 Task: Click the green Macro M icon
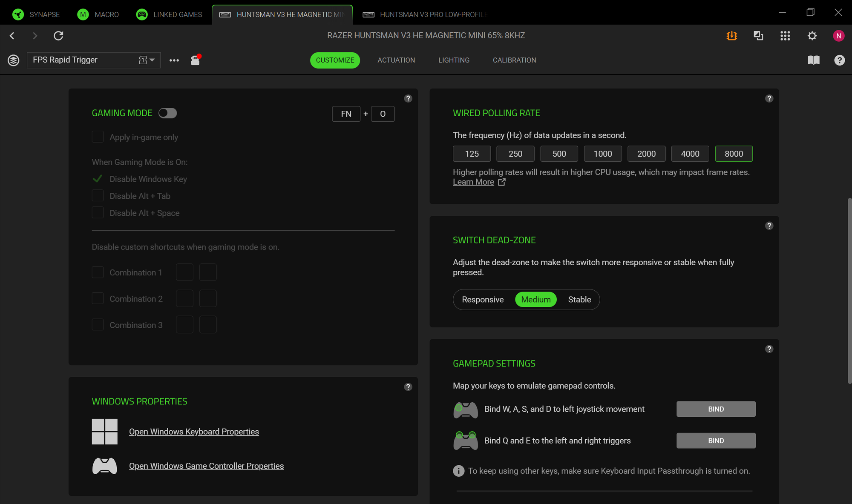pos(83,14)
